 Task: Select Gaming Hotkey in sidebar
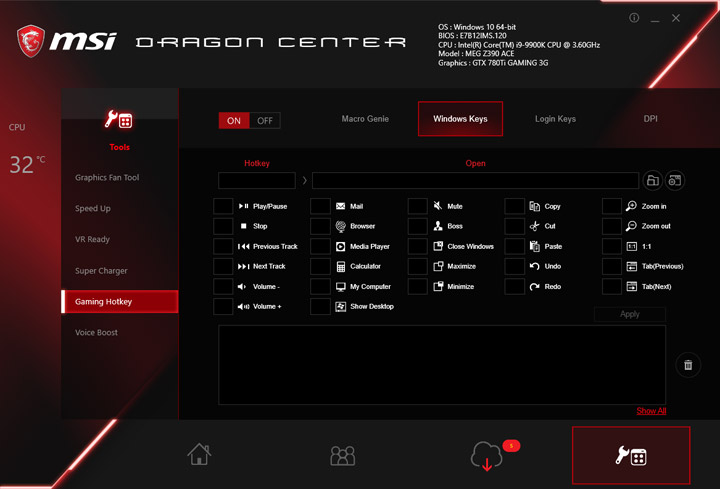[120, 302]
